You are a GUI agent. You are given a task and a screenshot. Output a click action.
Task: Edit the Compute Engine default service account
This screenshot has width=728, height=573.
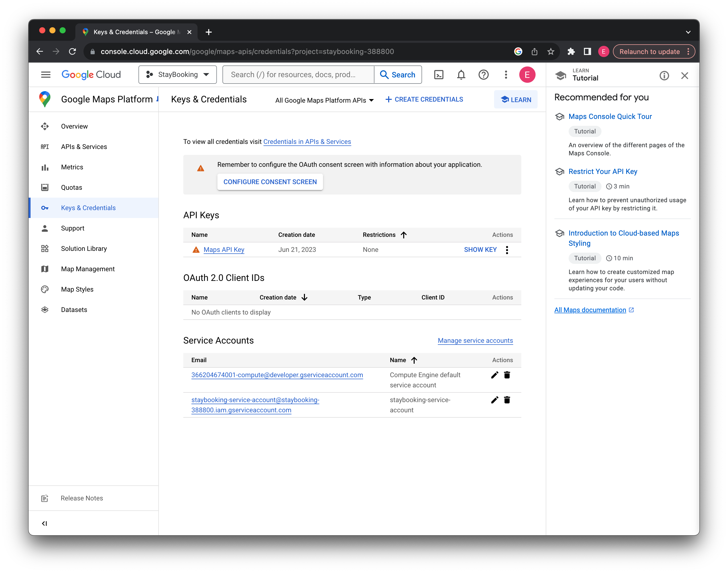(495, 375)
